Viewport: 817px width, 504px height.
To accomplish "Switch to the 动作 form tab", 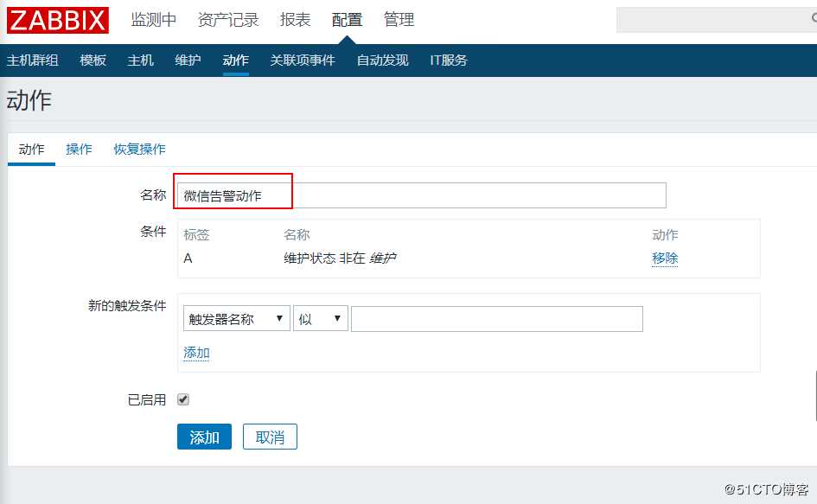I will coord(31,149).
